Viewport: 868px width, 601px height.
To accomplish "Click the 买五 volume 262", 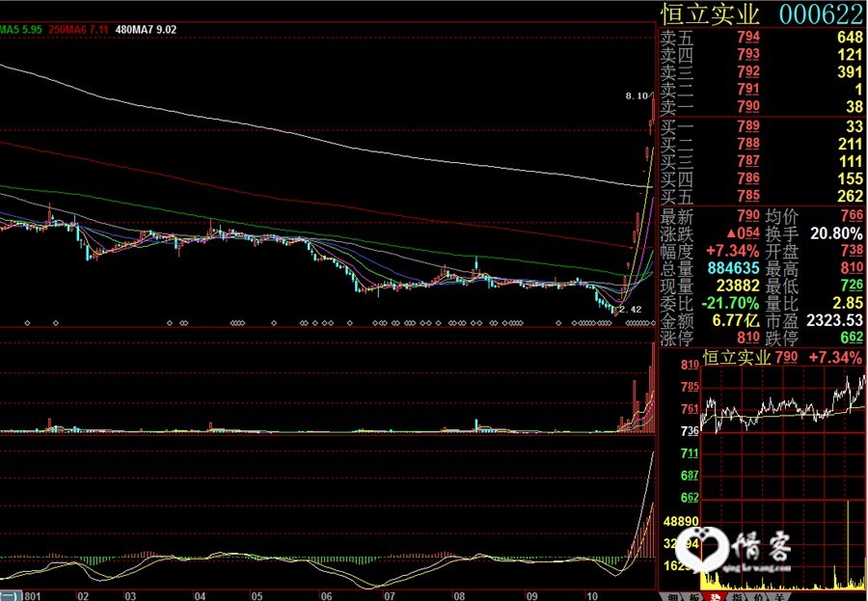I will pyautogui.click(x=851, y=196).
